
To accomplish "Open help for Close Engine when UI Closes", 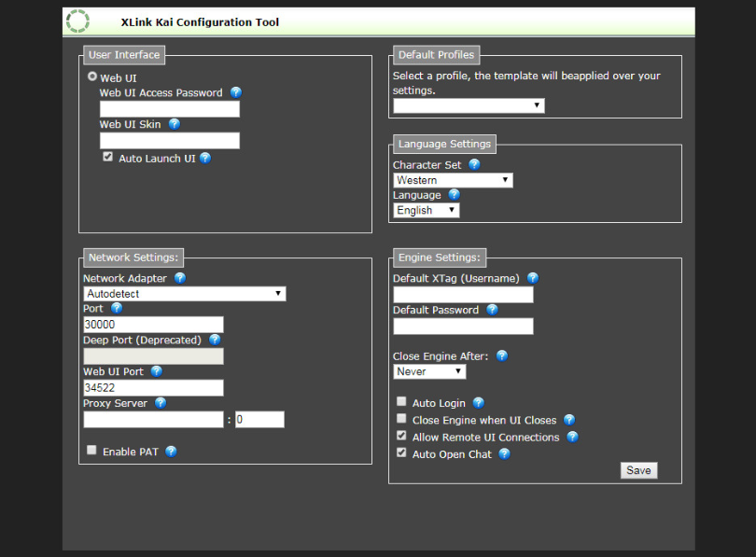I will pos(569,420).
